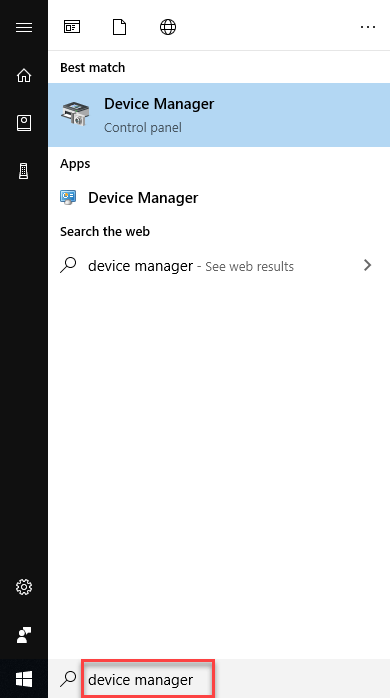Viewport: 390px width, 698px height.
Task: Expand web results chevron arrow
Action: click(x=367, y=265)
